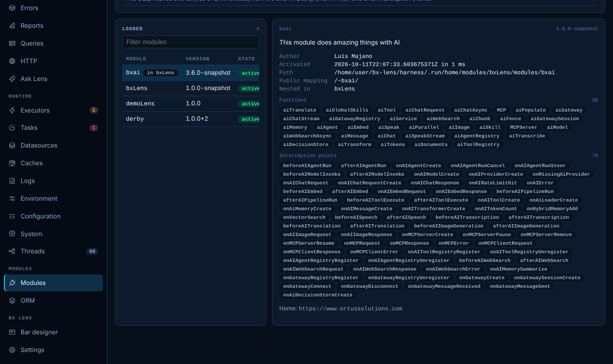Click the Tasks clock icon
This screenshot has width=613, height=364.
12,128
